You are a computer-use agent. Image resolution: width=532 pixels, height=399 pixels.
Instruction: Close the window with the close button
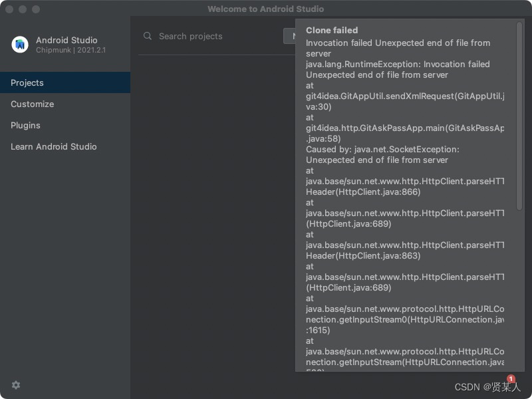9,9
